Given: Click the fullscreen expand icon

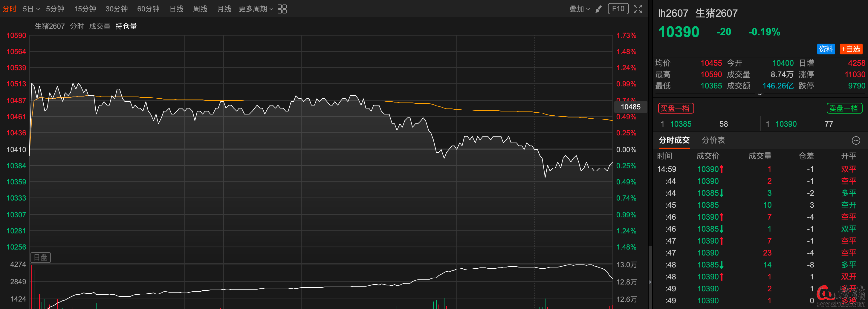Looking at the screenshot, I should tap(638, 9).
